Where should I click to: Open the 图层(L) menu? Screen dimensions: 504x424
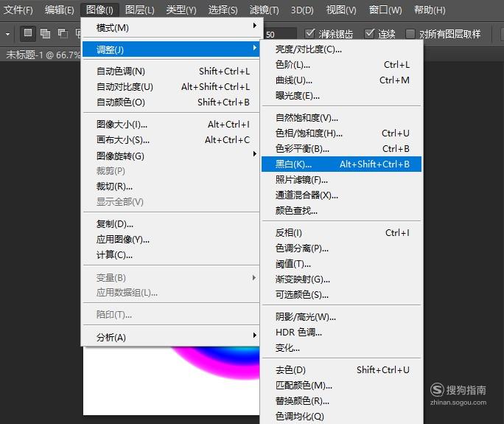139,10
